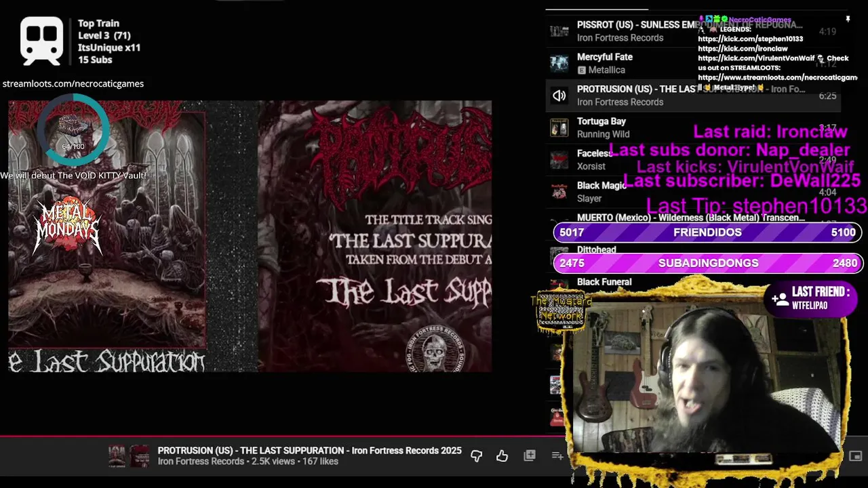
Task: Click the Last subscriber: DeWall225 label
Action: 741,181
